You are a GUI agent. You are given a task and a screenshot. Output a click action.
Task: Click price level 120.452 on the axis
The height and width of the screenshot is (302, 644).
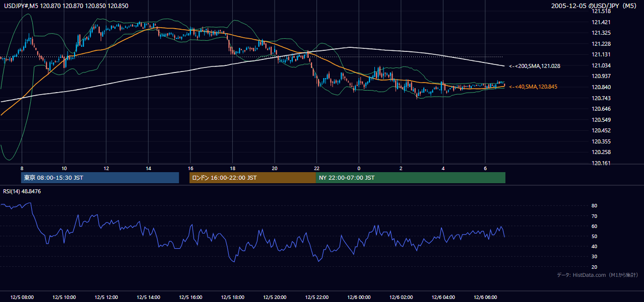(x=601, y=130)
